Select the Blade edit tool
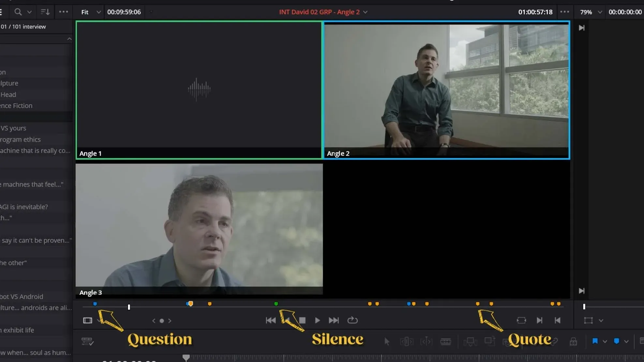The image size is (644, 362). point(445,341)
